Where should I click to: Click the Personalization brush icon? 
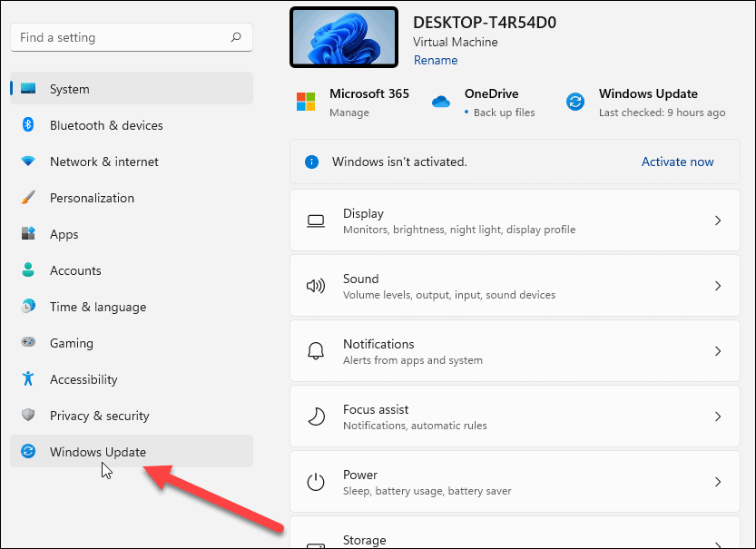pos(27,198)
